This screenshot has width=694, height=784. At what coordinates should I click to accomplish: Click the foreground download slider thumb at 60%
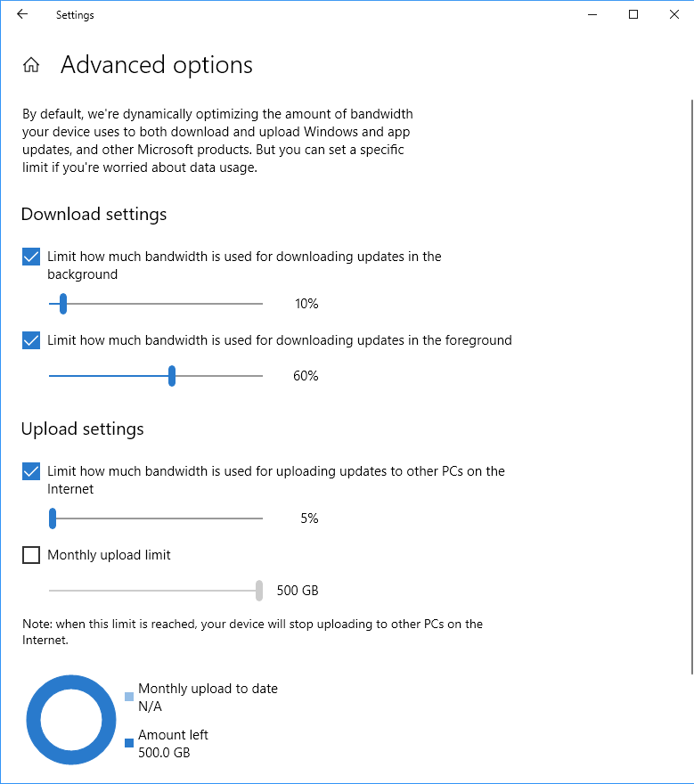coord(172,376)
